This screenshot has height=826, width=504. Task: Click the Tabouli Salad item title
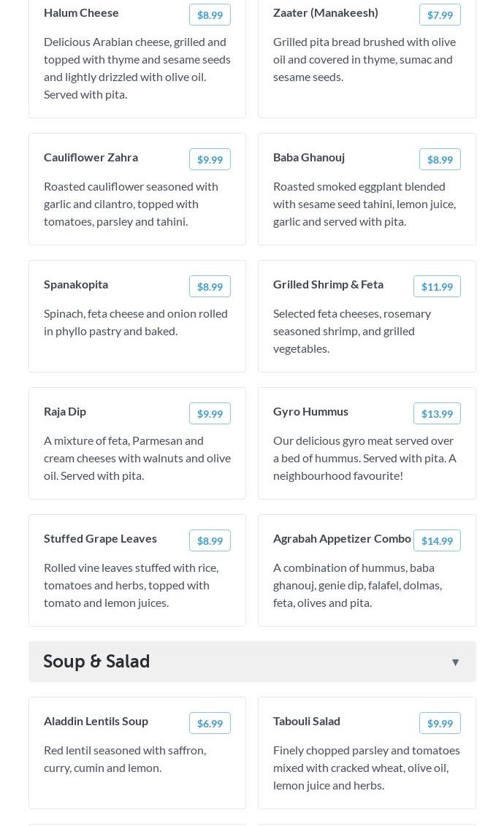point(307,721)
